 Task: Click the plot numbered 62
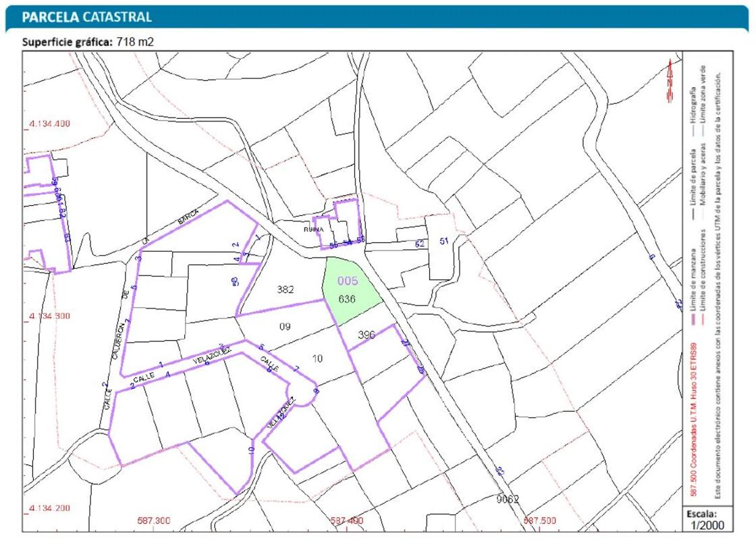(x=420, y=244)
